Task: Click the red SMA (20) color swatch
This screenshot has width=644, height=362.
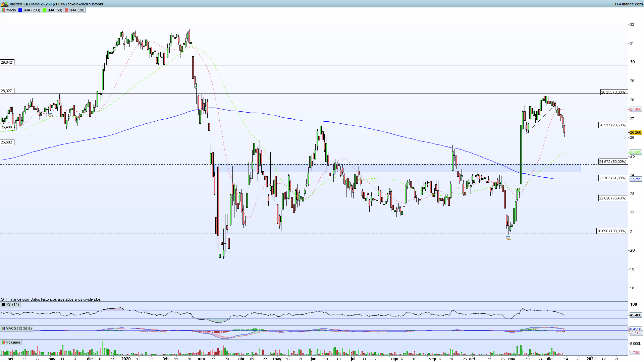Action: [66, 10]
